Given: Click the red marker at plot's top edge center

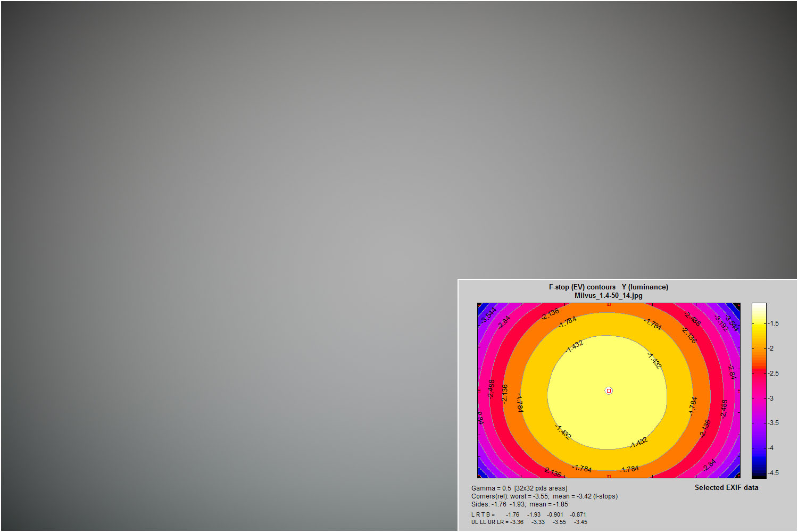Looking at the screenshot, I should pos(609,304).
